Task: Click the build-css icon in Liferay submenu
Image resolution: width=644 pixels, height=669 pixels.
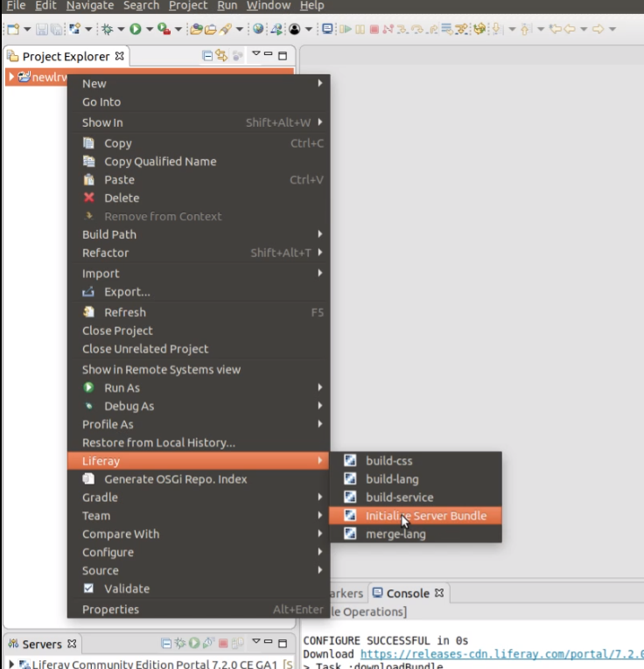Action: 350,460
